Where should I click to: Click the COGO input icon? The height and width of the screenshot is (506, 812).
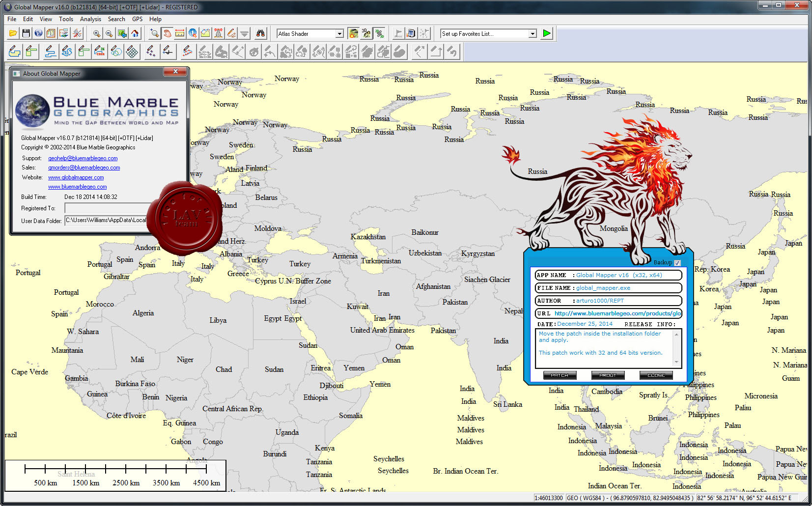coord(99,51)
